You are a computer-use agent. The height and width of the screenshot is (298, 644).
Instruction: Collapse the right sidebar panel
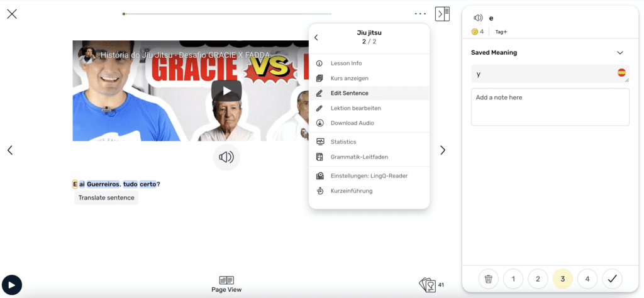[x=442, y=14]
